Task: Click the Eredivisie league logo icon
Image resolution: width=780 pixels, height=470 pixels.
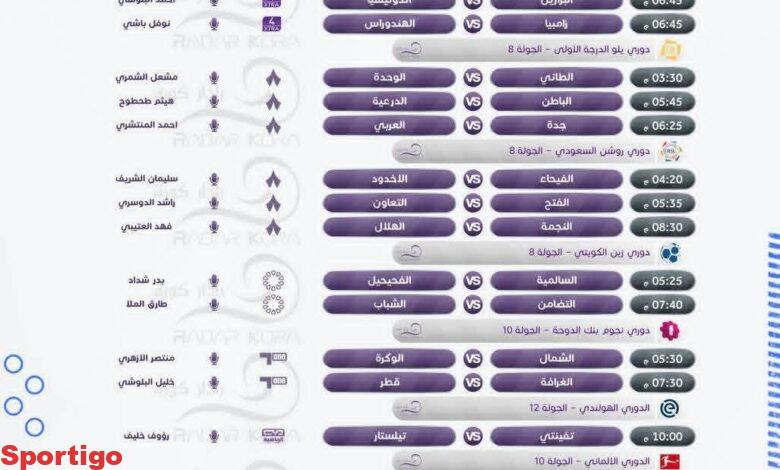Action: point(669,408)
